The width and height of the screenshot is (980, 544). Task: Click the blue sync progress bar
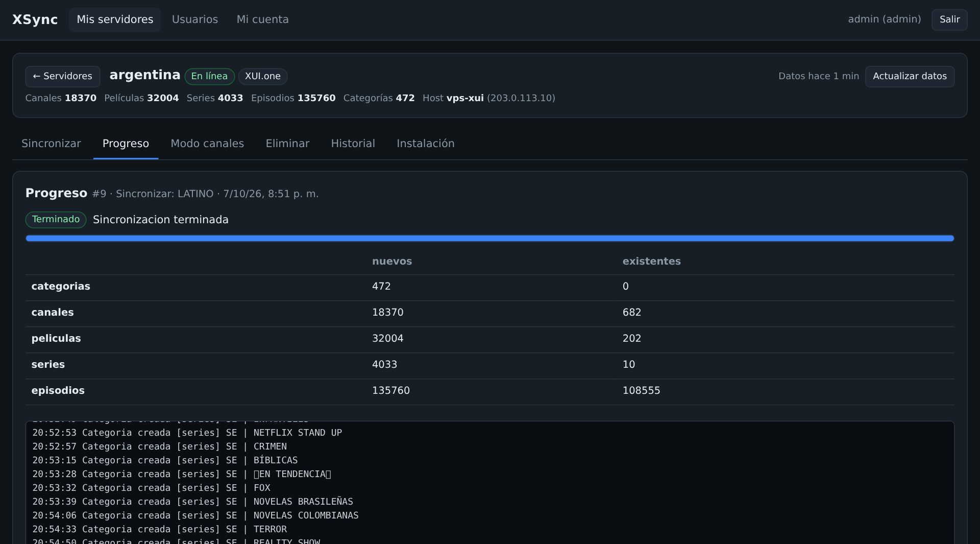490,238
